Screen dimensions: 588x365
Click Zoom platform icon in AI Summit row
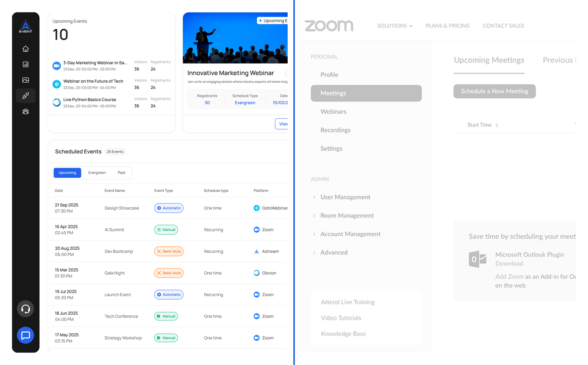(x=257, y=230)
